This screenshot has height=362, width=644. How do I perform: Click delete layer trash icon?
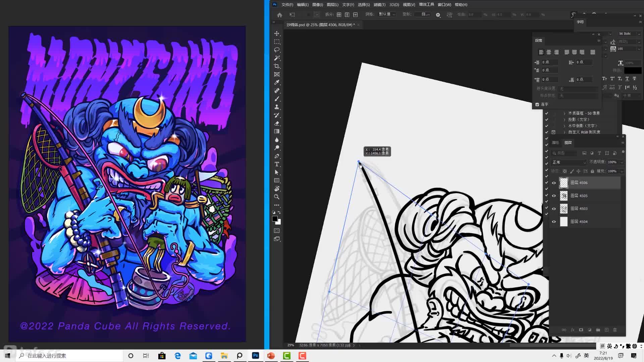tap(615, 330)
